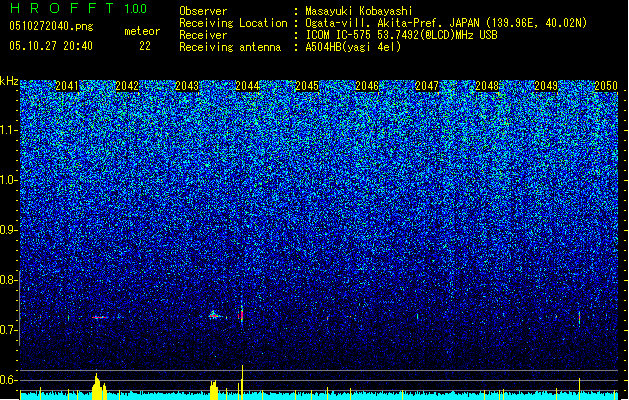Click the ICOM IC-575 receiver text
The image size is (629, 400).
point(401,35)
